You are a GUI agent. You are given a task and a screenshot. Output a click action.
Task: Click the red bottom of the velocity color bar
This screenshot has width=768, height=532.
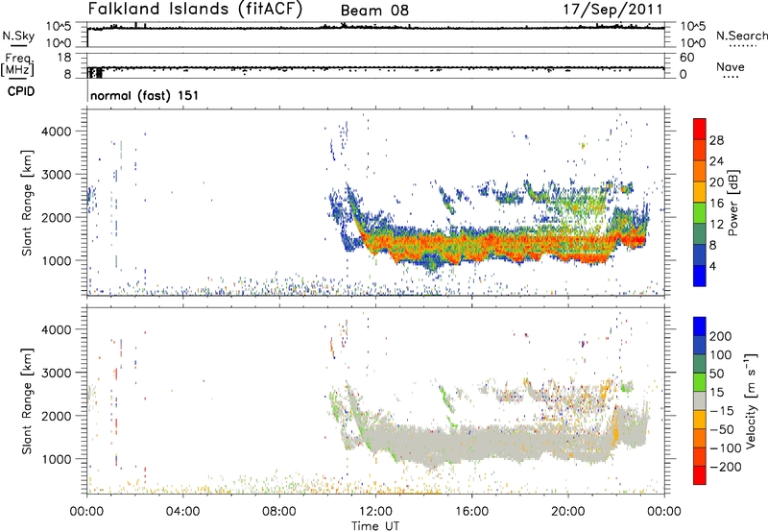[700, 475]
